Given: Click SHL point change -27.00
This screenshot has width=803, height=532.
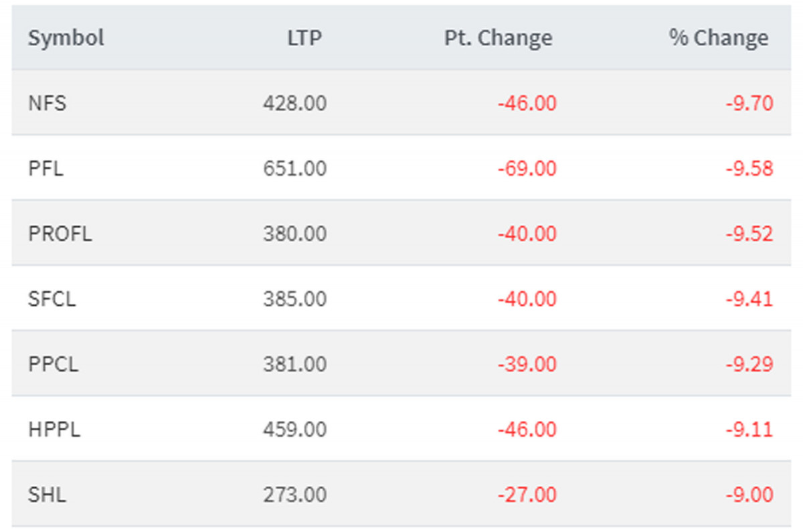Looking at the screenshot, I should click(527, 495).
